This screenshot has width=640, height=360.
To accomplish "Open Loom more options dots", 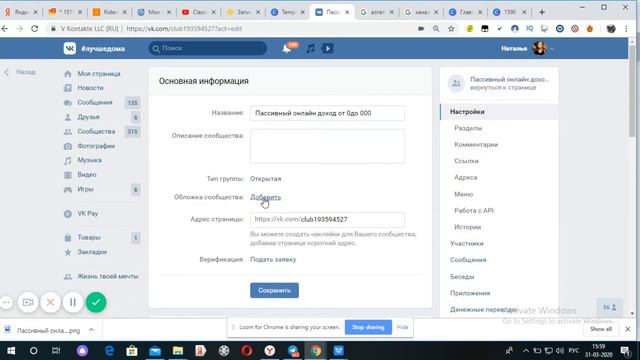I will click(x=6, y=302).
